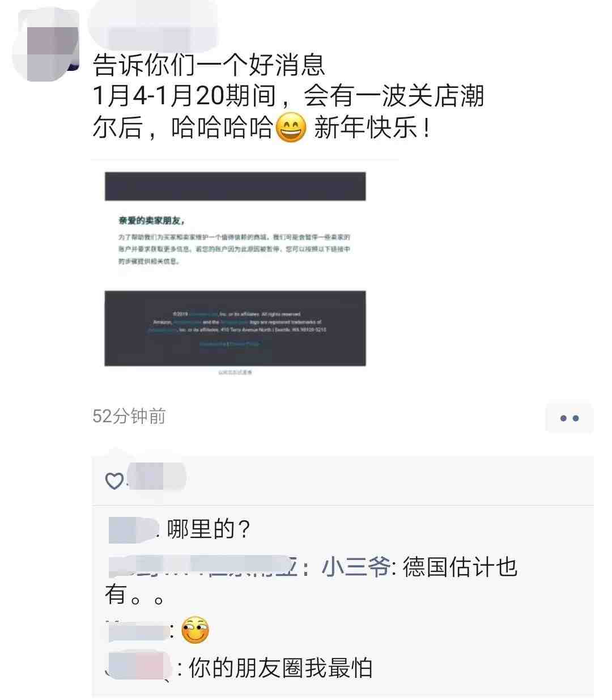This screenshot has height=700, width=612.
Task: Select the 德国估计也有 comment text
Action: tap(311, 580)
